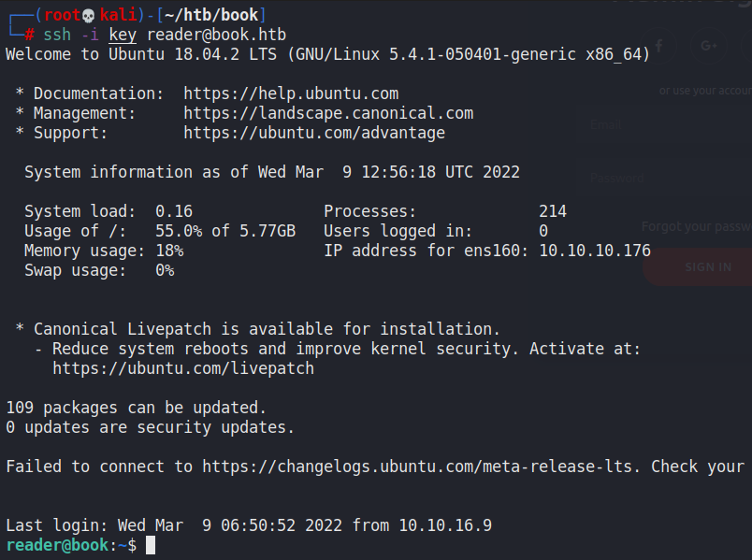752x560 pixels.
Task: Open the Forgot your password link
Action: pyautogui.click(x=696, y=226)
